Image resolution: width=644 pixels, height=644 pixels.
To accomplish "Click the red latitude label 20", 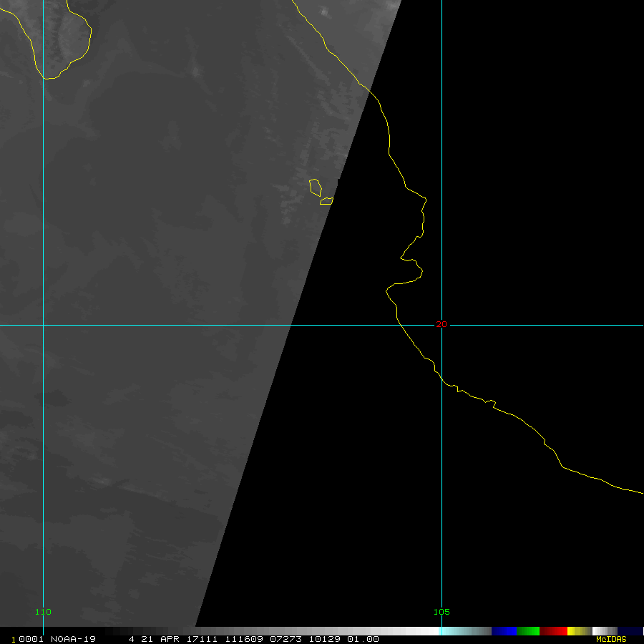I will coord(441,324).
